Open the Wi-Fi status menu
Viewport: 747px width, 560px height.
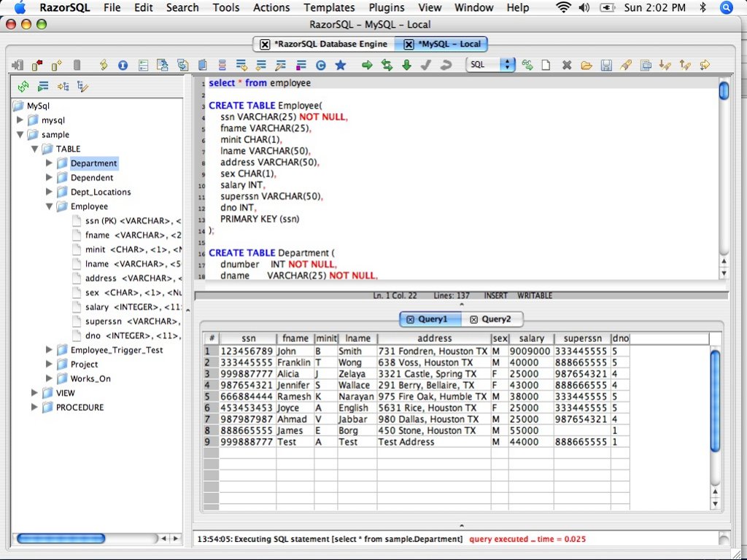[x=563, y=7]
